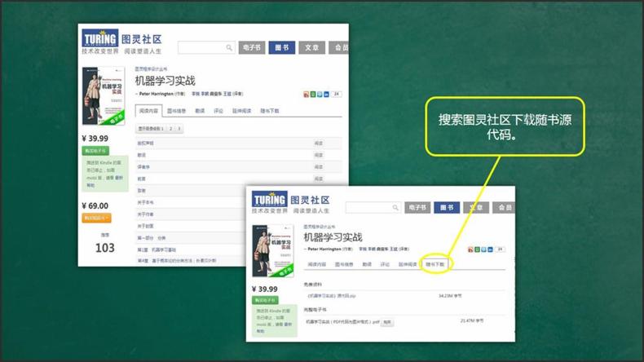Click orange share icon on front page
644x362 pixels.
(x=470, y=249)
